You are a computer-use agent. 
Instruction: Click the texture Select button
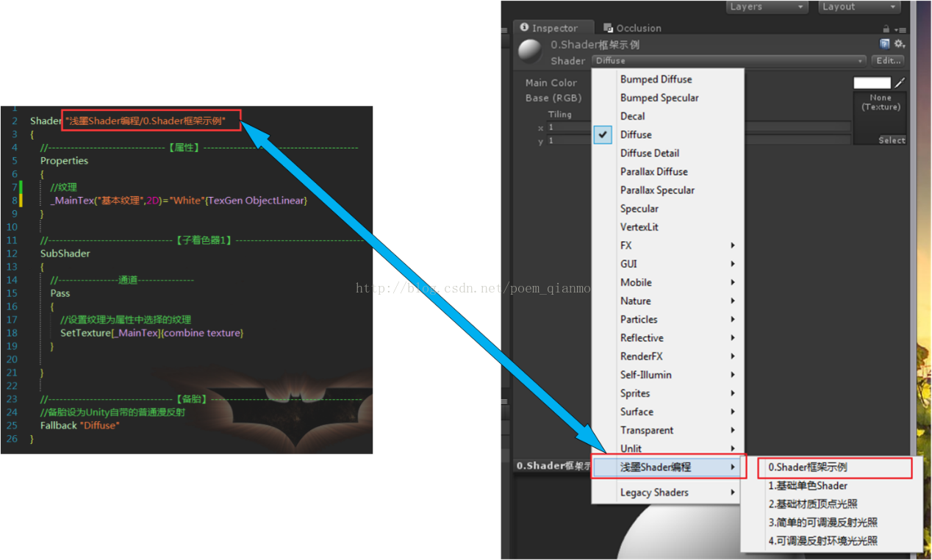(892, 140)
